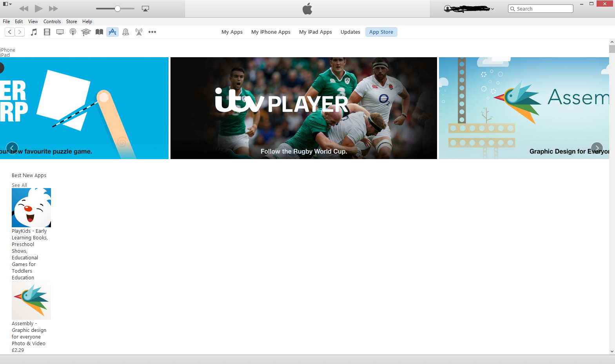Open the Movies library icon

click(x=47, y=32)
